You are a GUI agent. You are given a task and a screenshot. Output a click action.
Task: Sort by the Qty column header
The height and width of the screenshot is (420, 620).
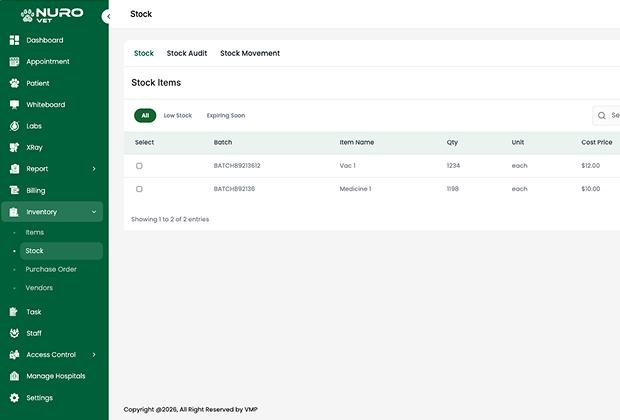pos(452,142)
